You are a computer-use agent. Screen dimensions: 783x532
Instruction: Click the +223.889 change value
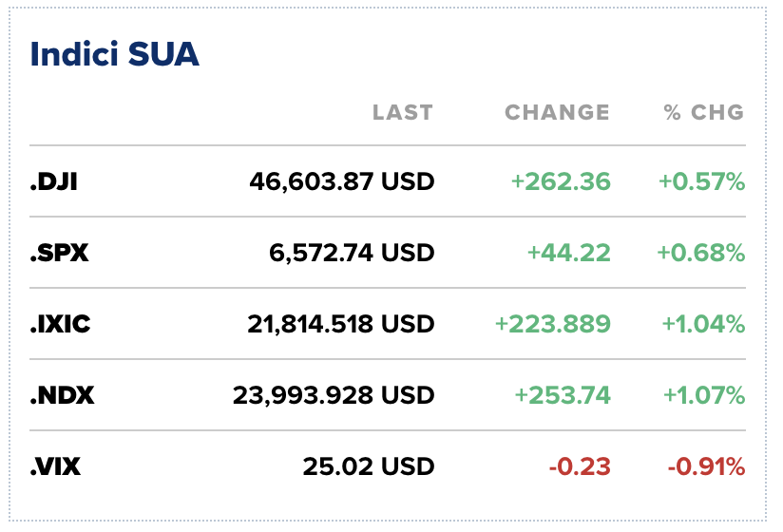553,324
